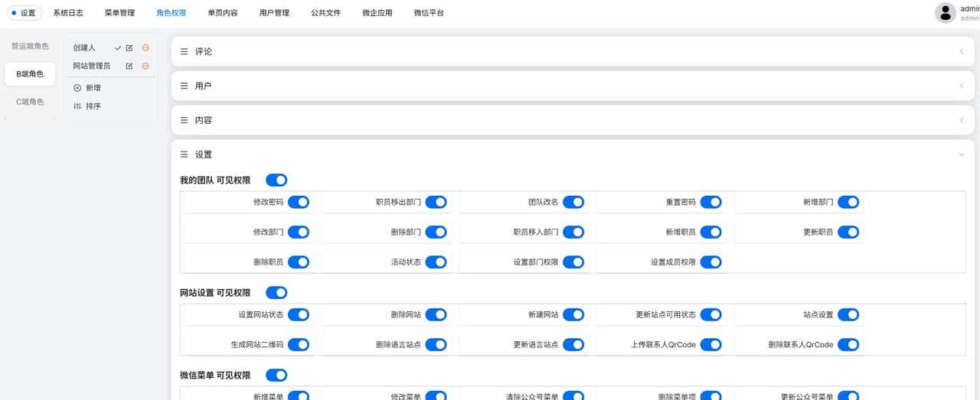
Task: Toggle the 新建网站 switch
Action: 573,314
